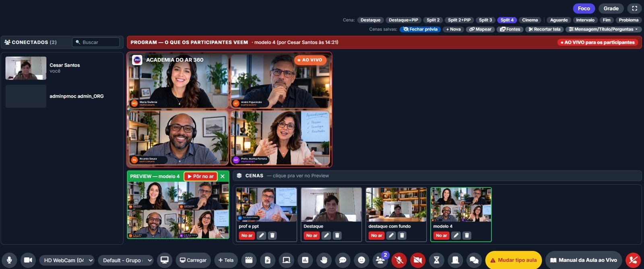
Task: Click the 'Mudar tipo aula' button
Action: [514, 260]
